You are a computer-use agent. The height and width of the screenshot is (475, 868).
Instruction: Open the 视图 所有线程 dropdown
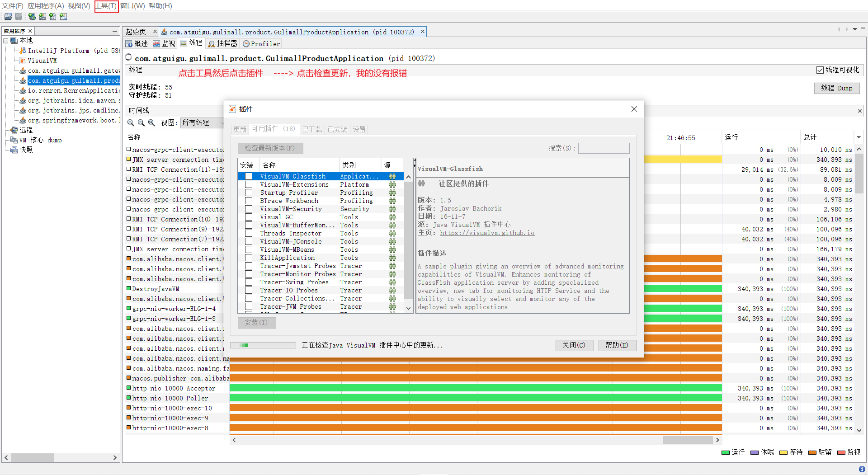tap(203, 122)
